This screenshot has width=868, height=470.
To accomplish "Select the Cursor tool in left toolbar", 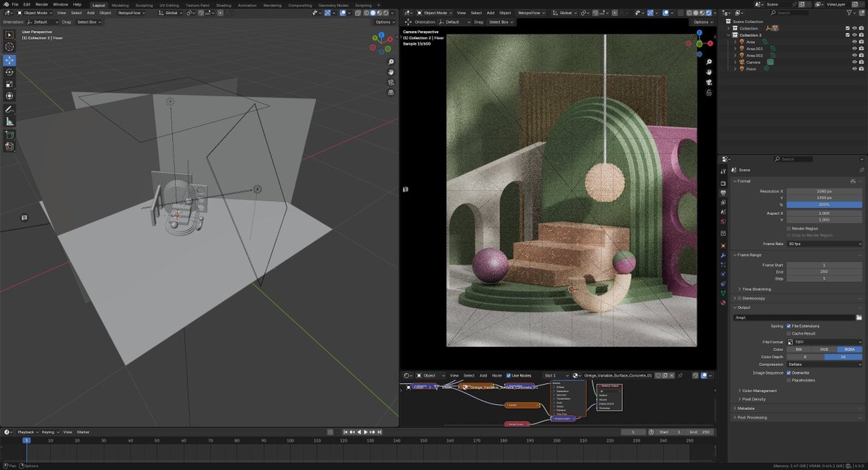I will tap(9, 46).
